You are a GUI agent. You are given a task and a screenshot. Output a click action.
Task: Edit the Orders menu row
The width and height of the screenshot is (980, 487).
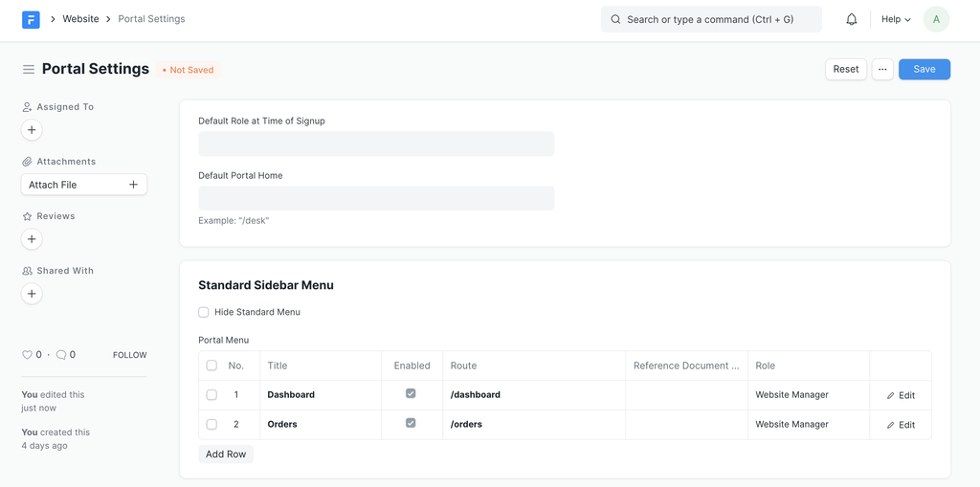[901, 425]
